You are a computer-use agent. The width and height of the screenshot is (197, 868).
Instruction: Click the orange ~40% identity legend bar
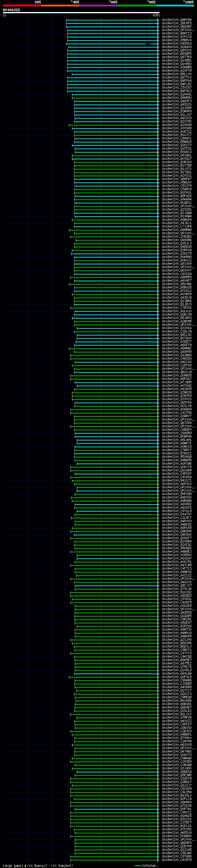coord(60,6)
